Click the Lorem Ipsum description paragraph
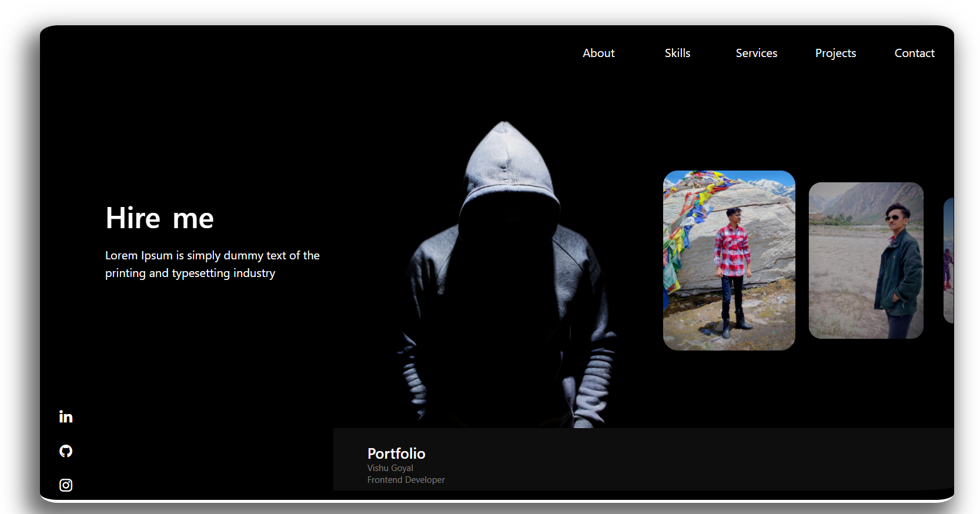Screen dimensions: 980x514 (x=212, y=264)
